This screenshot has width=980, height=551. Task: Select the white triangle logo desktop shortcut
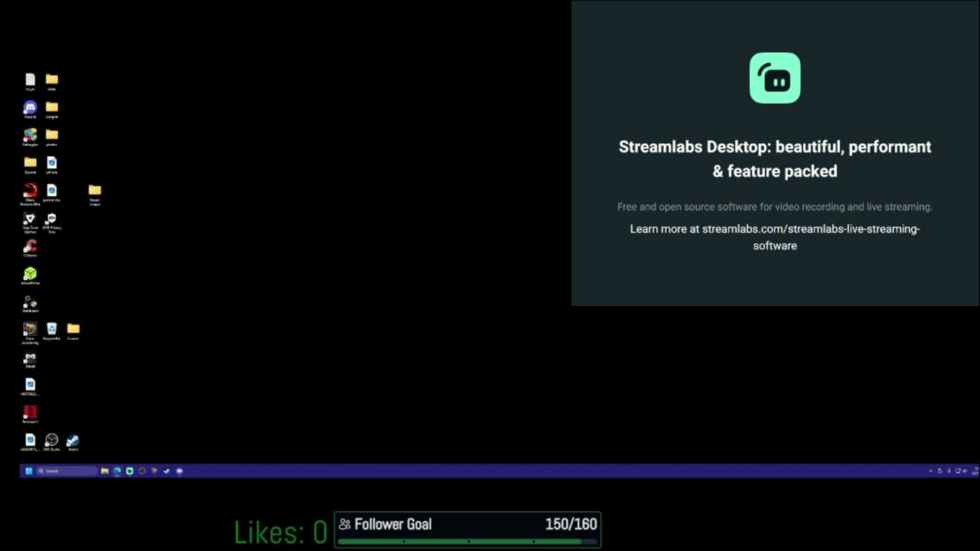(x=30, y=221)
